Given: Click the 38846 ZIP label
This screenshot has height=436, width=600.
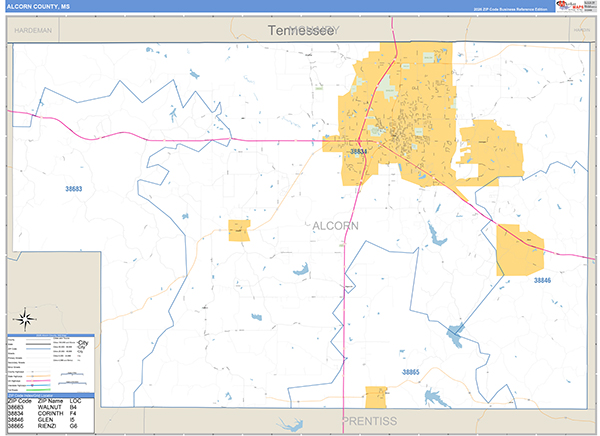Looking at the screenshot, I should coord(542,280).
